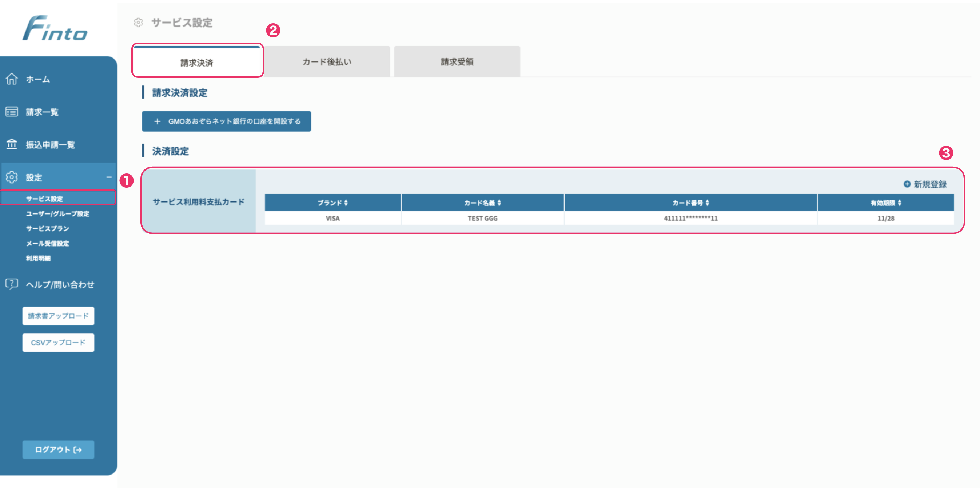The width and height of the screenshot is (980, 488).
Task: Switch to the 請求受領 tab
Action: [x=457, y=61]
